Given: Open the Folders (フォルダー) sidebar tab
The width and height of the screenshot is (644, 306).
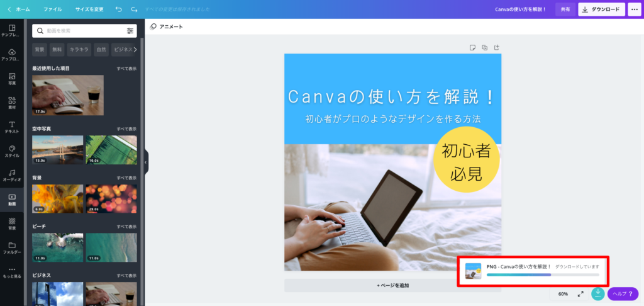Looking at the screenshot, I should [12, 248].
